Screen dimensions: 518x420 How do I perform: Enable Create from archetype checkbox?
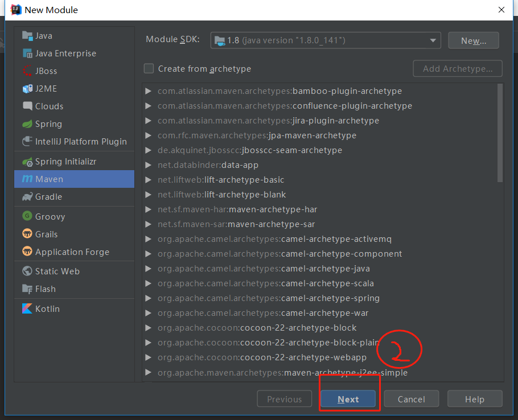(x=149, y=69)
